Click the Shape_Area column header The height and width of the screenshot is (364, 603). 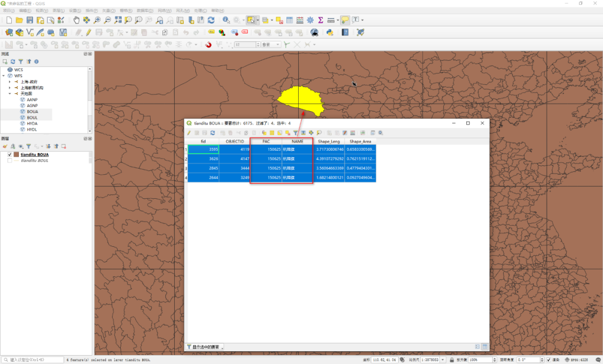pos(360,141)
